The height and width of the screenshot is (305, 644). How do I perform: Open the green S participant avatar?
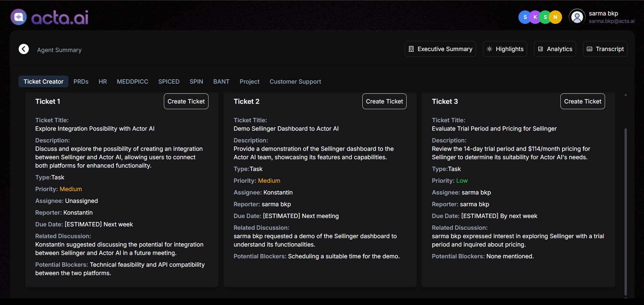tap(545, 17)
